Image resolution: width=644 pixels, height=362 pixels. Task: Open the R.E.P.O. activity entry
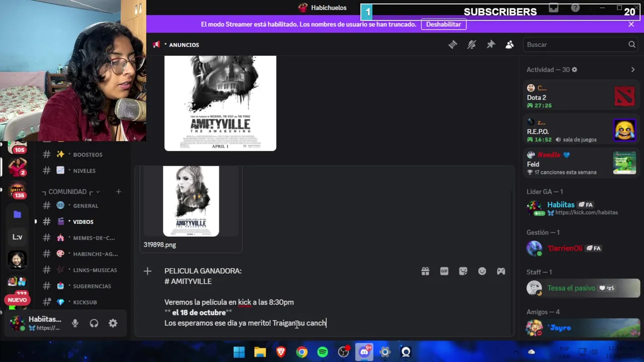pos(581,131)
